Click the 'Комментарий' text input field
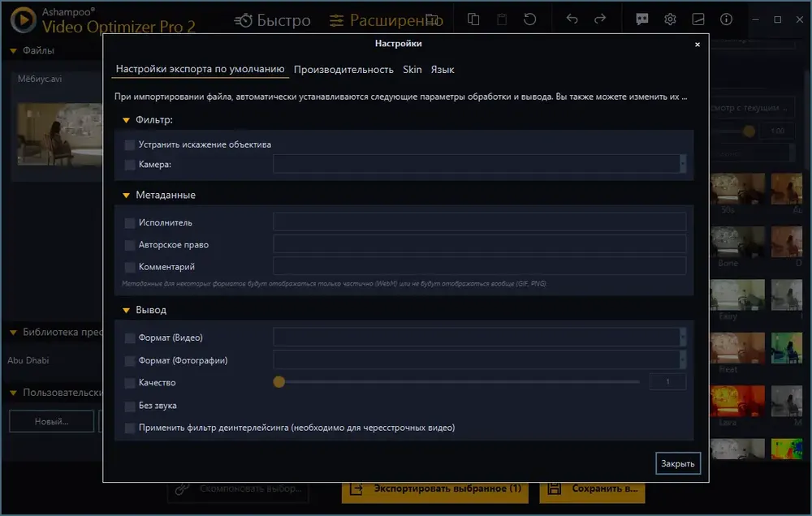Image resolution: width=812 pixels, height=516 pixels. pos(480,266)
